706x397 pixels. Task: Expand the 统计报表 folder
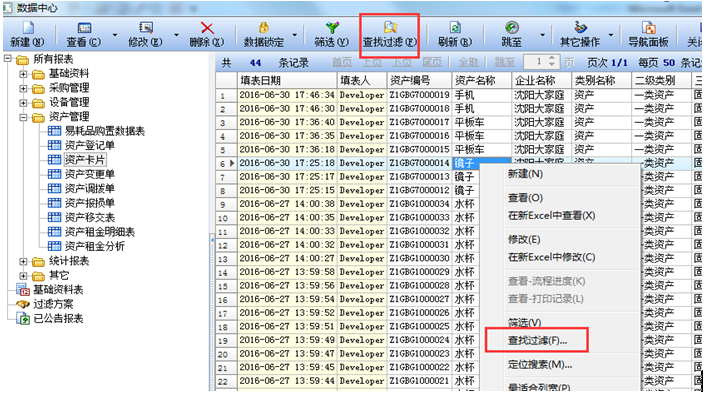pos(23,261)
